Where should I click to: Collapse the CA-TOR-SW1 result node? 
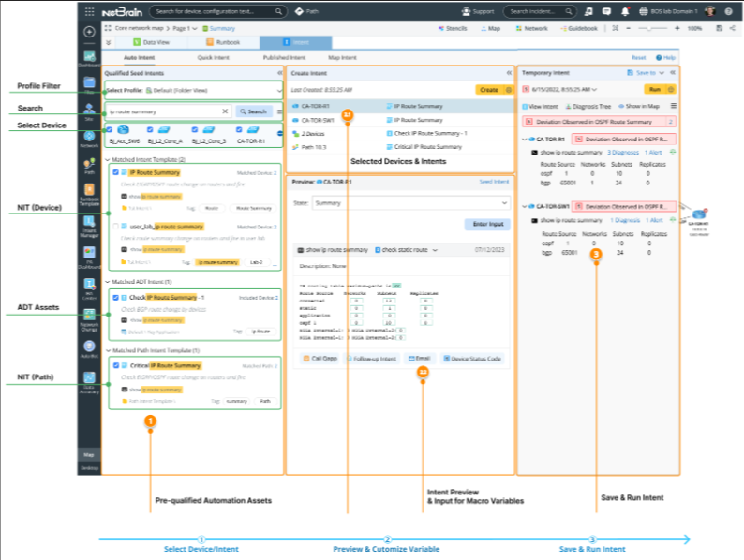point(525,207)
